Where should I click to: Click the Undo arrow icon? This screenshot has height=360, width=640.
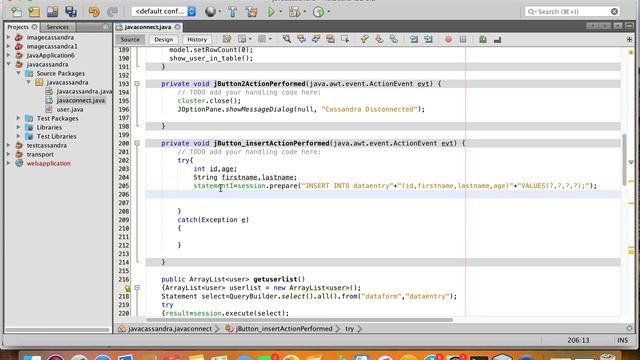(x=94, y=12)
